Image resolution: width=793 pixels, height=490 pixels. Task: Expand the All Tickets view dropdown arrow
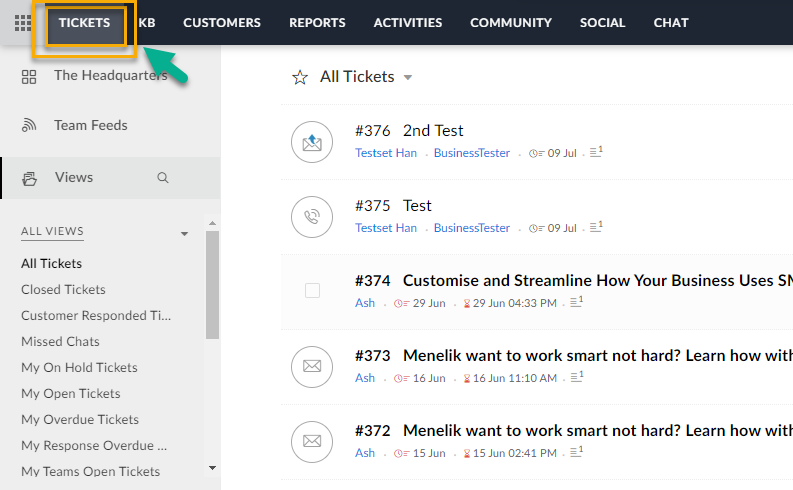tap(408, 77)
